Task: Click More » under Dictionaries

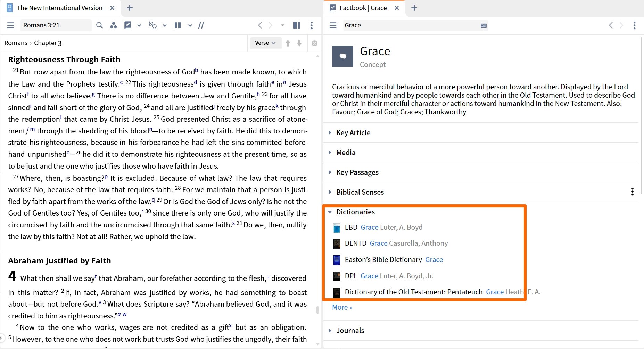Action: (x=342, y=307)
